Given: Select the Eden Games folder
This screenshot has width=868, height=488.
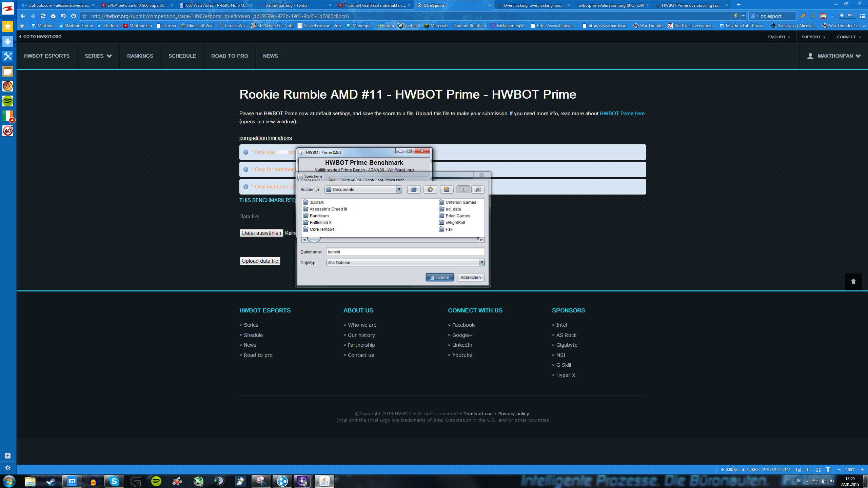Looking at the screenshot, I should (454, 216).
